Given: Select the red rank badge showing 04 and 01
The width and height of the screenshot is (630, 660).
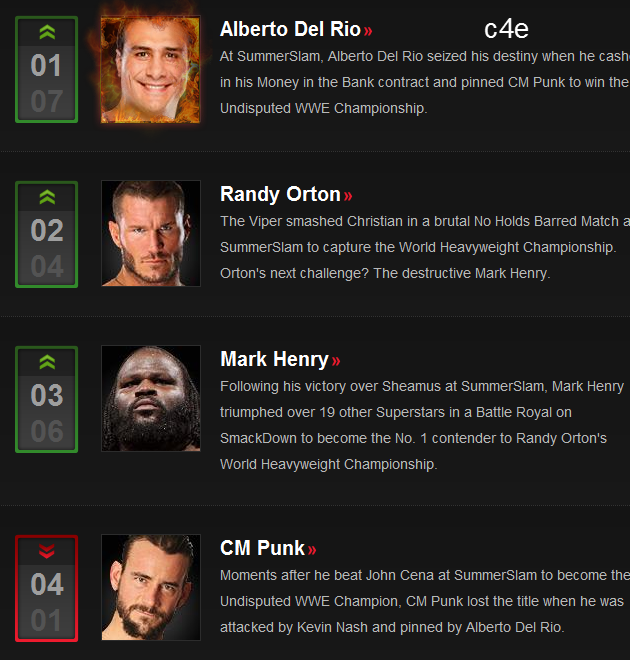Looking at the screenshot, I should pos(47,588).
